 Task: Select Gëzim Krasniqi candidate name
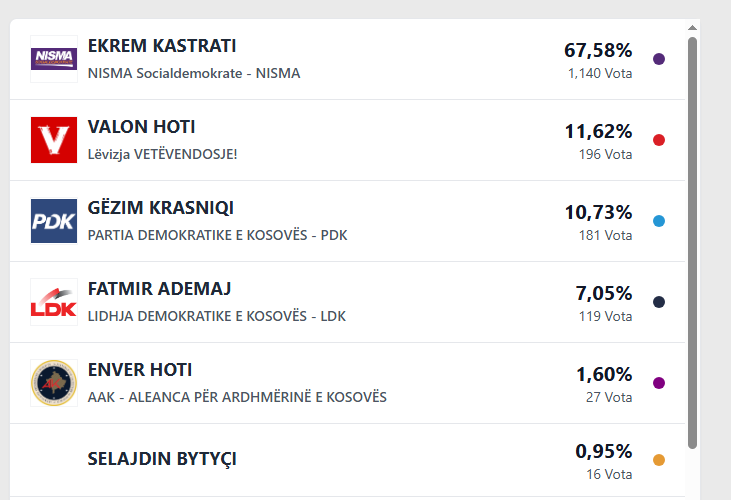point(160,208)
